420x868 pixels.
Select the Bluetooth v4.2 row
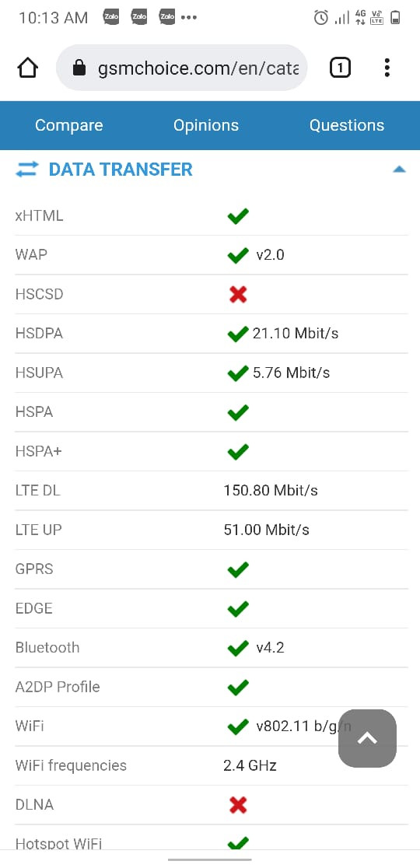pos(212,648)
